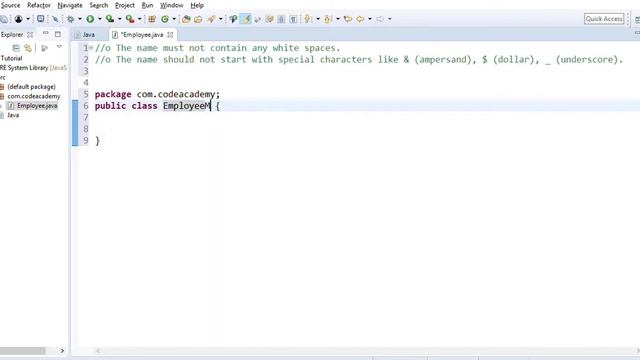Open the Refactor menu
640x360 pixels.
point(39,5)
